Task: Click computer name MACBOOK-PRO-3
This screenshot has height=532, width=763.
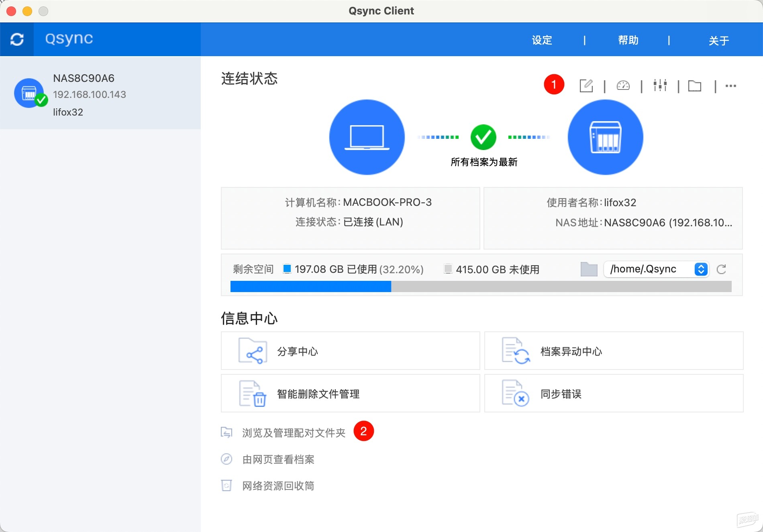Action: (387, 202)
